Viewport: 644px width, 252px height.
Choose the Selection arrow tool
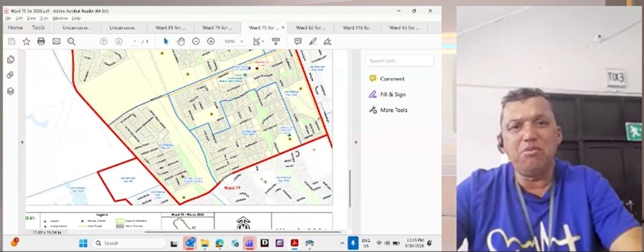(166, 41)
